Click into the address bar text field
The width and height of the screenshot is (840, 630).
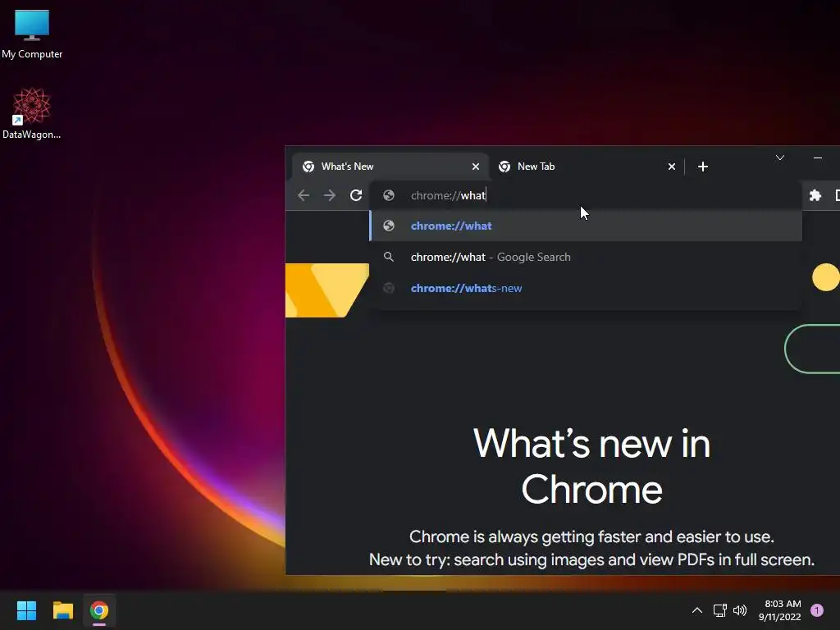click(586, 195)
